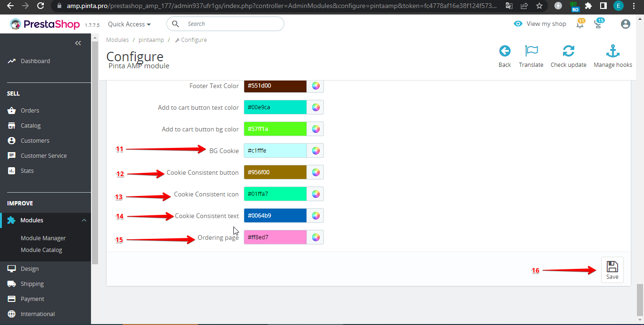Open Manage hooks anchor icon
This screenshot has height=325, width=644.
tap(612, 51)
